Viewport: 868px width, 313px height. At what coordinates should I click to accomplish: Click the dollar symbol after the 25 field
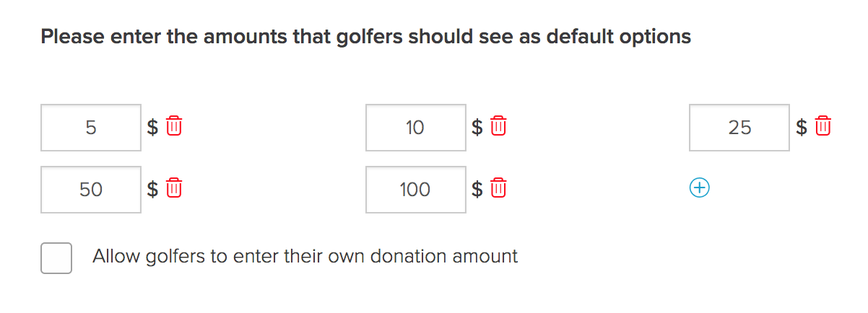click(x=802, y=128)
